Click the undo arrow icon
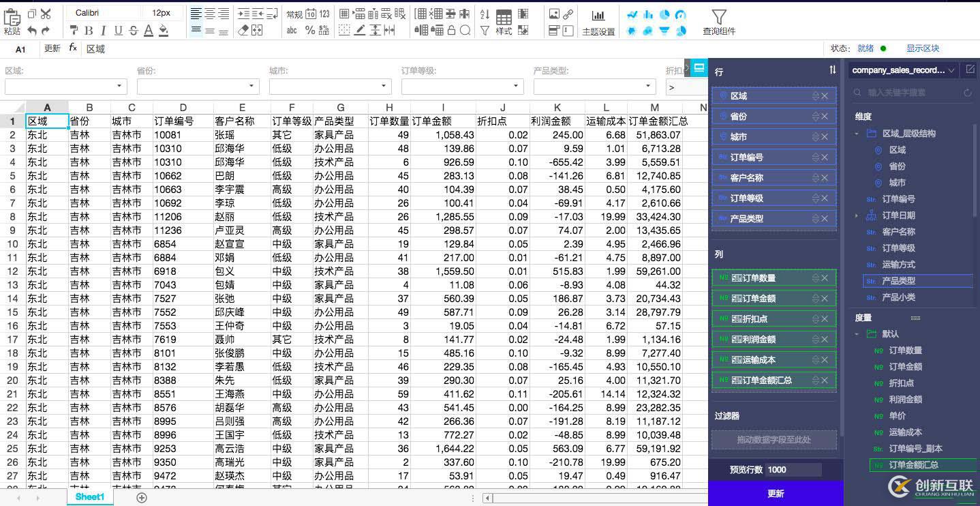The width and height of the screenshot is (980, 506). pyautogui.click(x=32, y=30)
